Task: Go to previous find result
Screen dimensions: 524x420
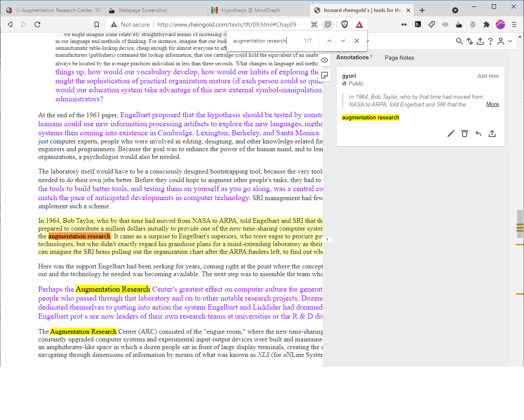Action: click(x=329, y=41)
